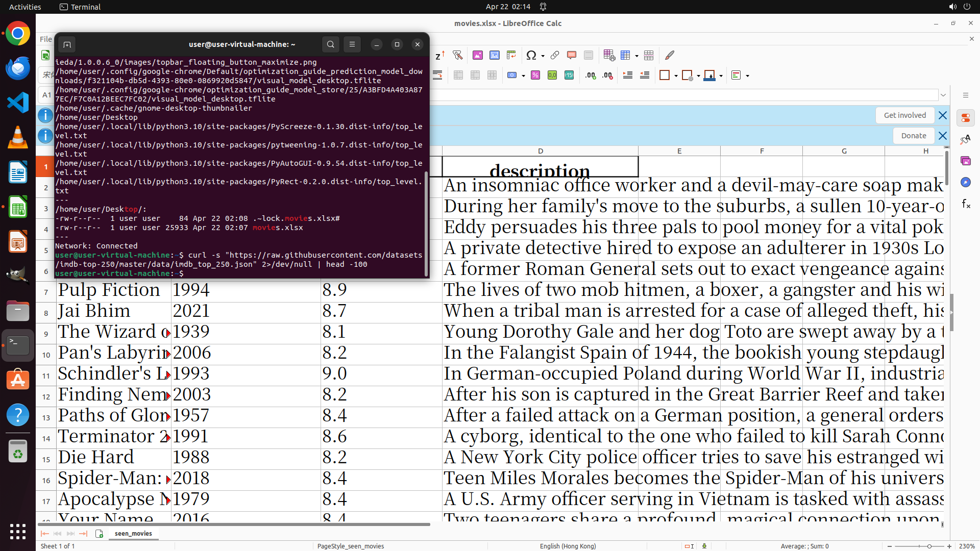Image resolution: width=980 pixels, height=551 pixels.
Task: Click the Donate button
Action: pyautogui.click(x=913, y=136)
